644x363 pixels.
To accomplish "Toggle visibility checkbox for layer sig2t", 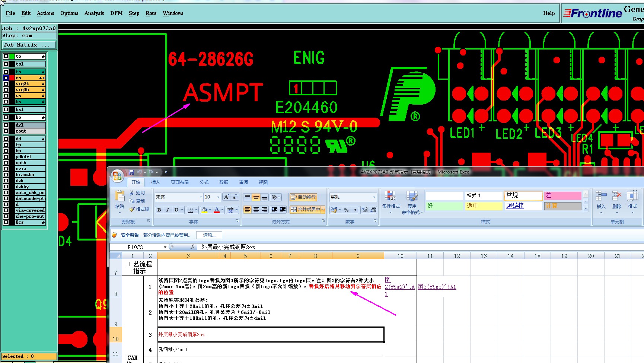I will tap(6, 84).
